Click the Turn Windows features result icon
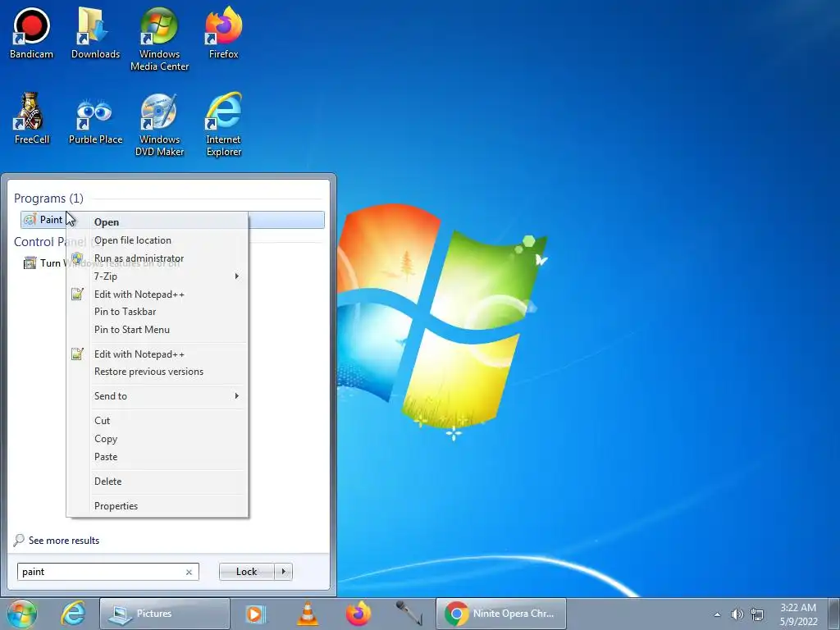This screenshot has height=630, width=840. (x=30, y=263)
